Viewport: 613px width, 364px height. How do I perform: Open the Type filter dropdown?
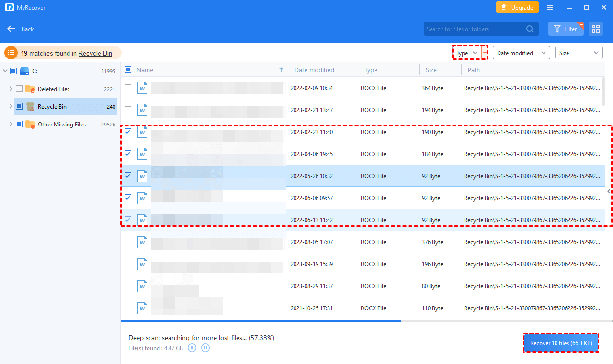pyautogui.click(x=467, y=53)
